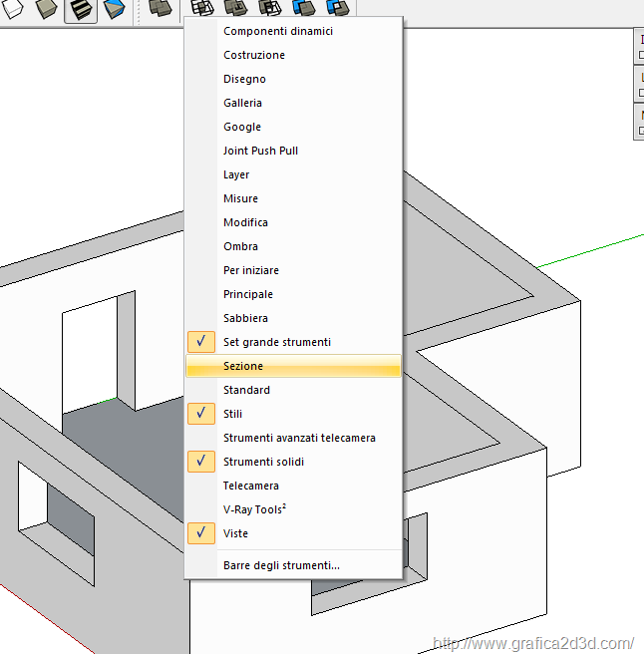
Task: Open Barre degli strumenti... dialog
Action: click(x=281, y=565)
